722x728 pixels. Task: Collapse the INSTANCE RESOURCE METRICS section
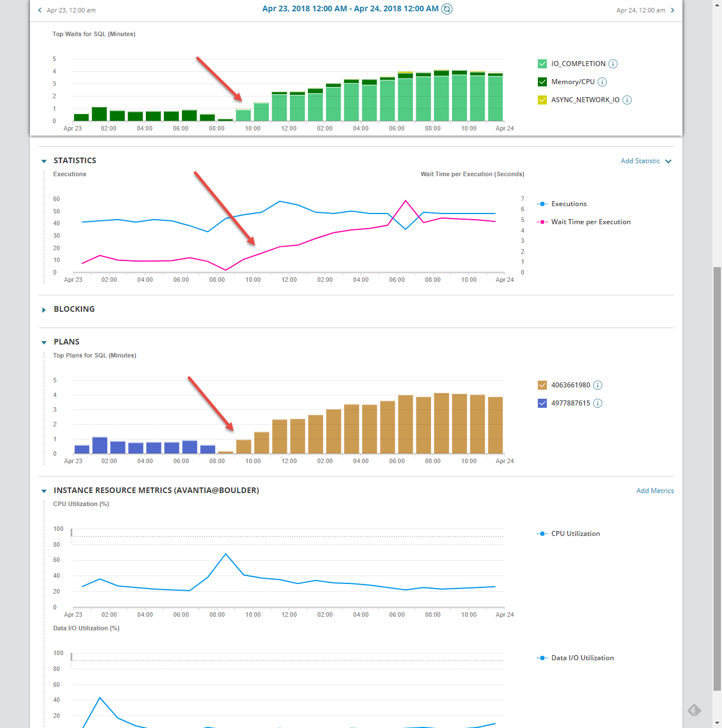pyautogui.click(x=44, y=491)
